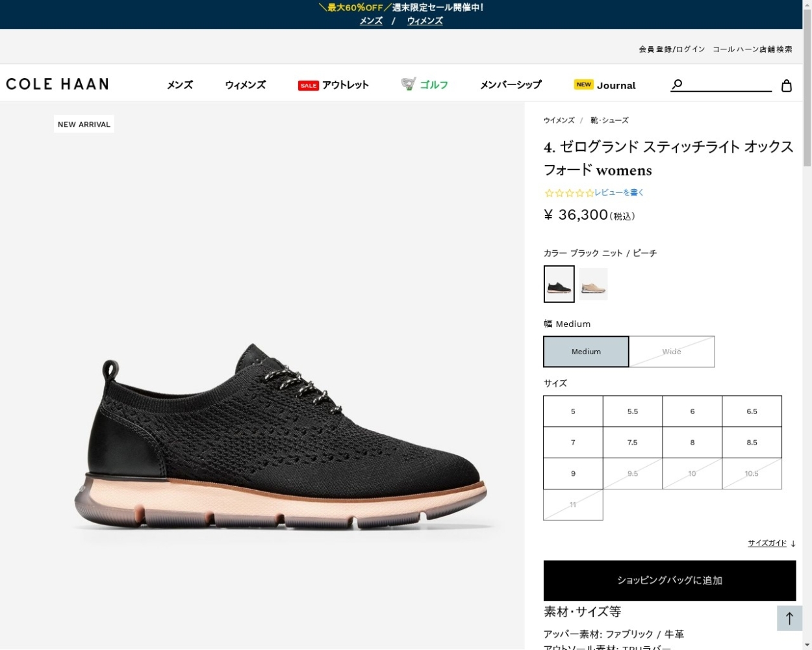This screenshot has height=650, width=812.
Task: Click the golf bag icon
Action: click(x=409, y=84)
